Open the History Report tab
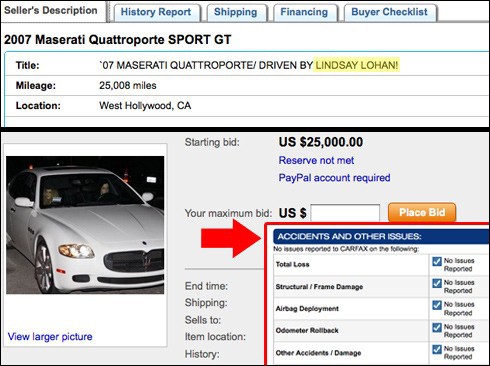Viewport: 490px width, 366px height. (x=156, y=12)
